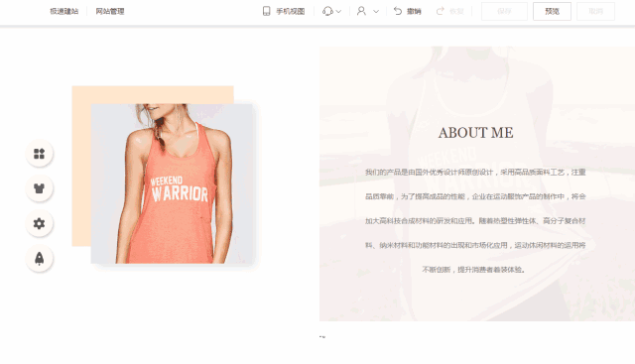
Task: Select the Weekend Warrior tank top photo
Action: [x=172, y=183]
